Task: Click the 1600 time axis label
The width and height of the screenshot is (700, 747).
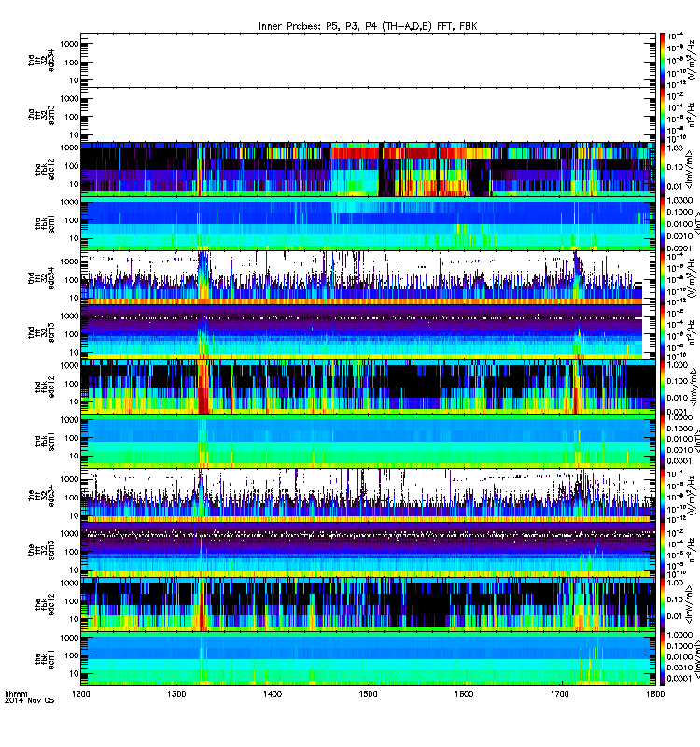Action: click(464, 694)
